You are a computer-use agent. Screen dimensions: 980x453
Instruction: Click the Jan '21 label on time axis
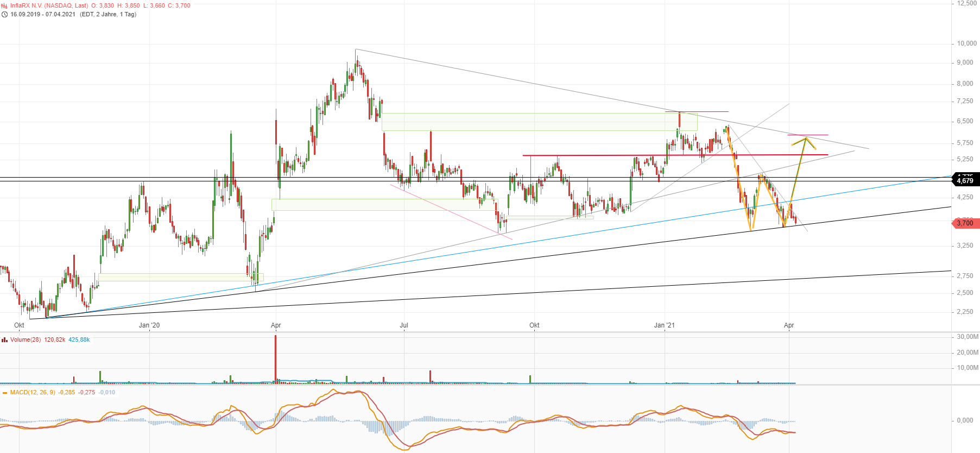coord(664,325)
